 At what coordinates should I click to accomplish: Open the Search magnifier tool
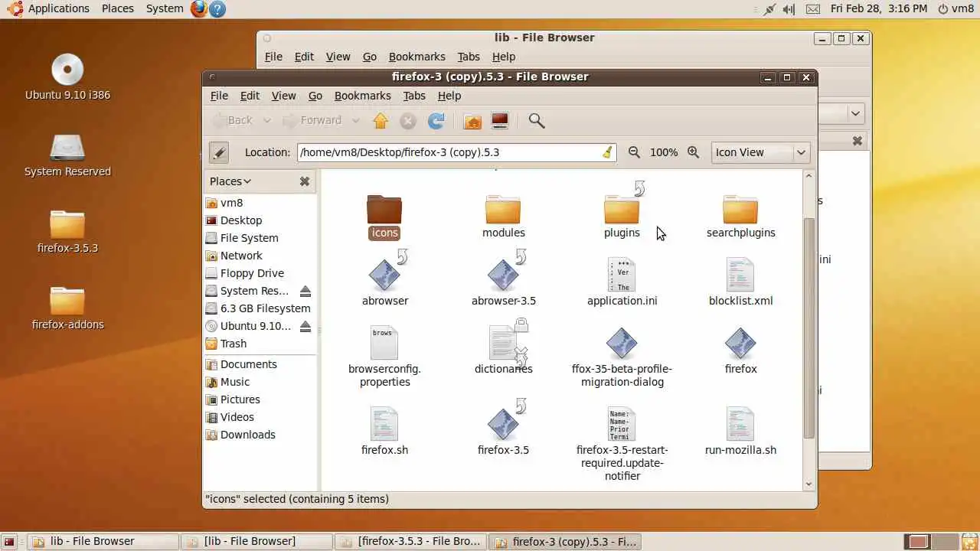(537, 120)
